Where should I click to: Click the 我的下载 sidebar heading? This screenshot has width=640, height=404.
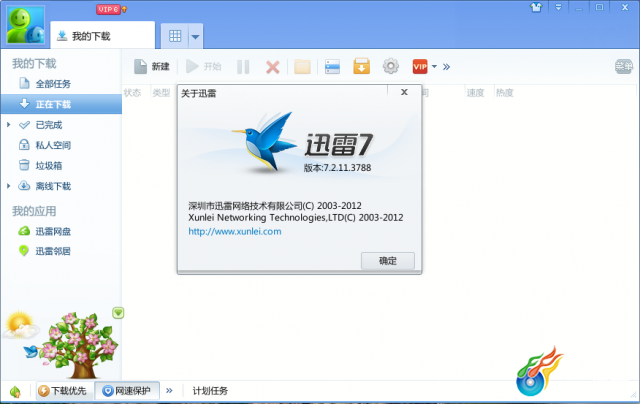(34, 64)
